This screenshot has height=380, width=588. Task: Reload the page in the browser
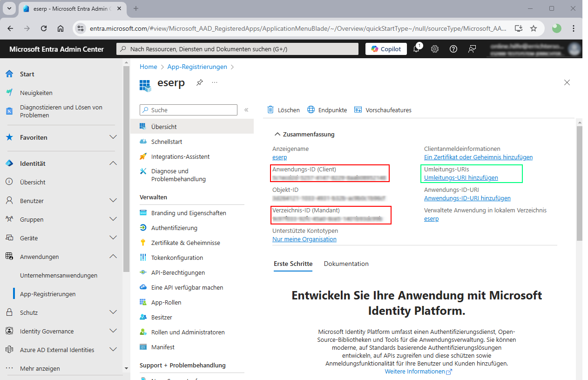pyautogui.click(x=44, y=28)
